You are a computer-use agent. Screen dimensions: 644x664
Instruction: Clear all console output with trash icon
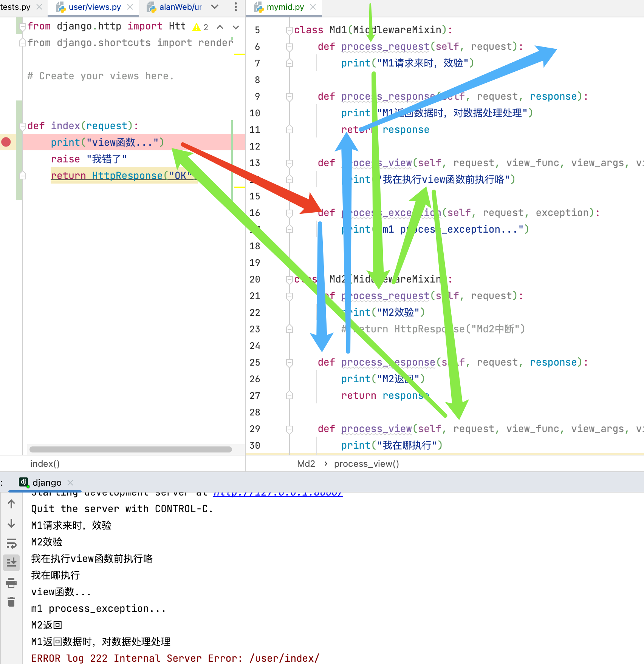pyautogui.click(x=11, y=601)
